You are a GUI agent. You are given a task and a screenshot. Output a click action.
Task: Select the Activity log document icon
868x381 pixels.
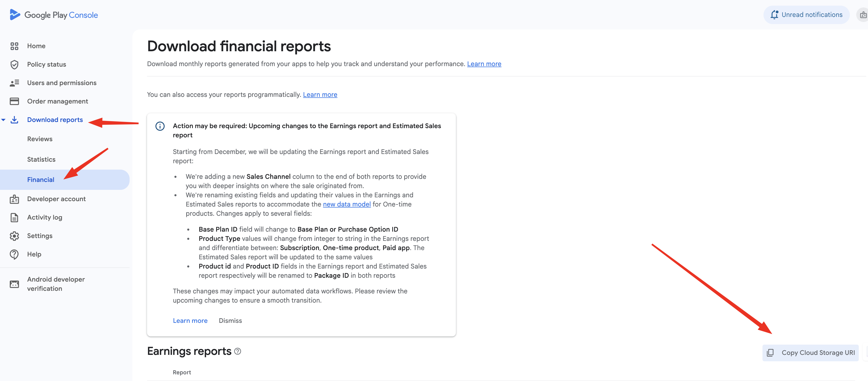(14, 217)
